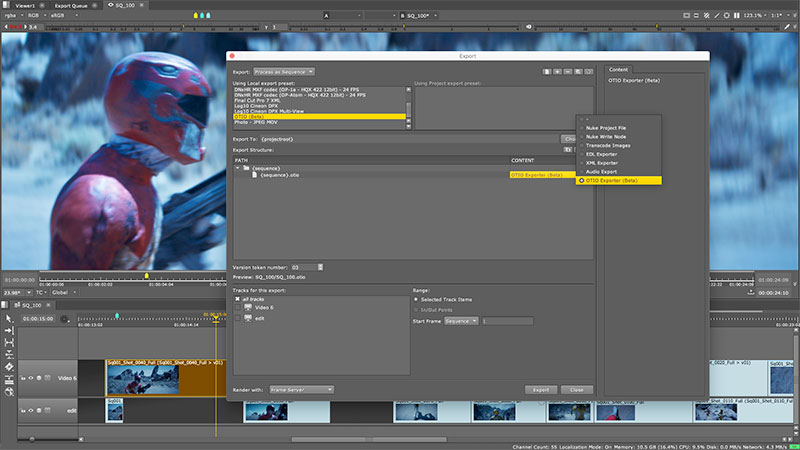Adjust the timeline zoom slider handle
The height and width of the screenshot is (450, 800).
click(32, 439)
